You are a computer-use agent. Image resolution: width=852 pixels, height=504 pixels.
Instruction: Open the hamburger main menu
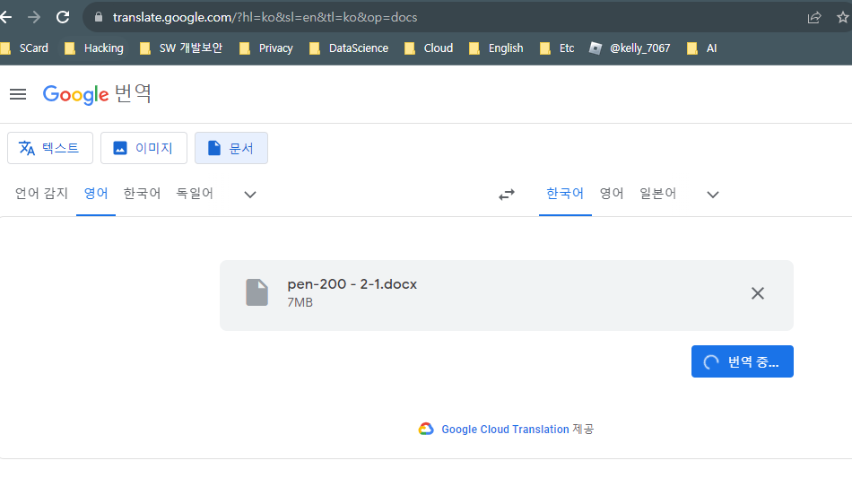18,94
